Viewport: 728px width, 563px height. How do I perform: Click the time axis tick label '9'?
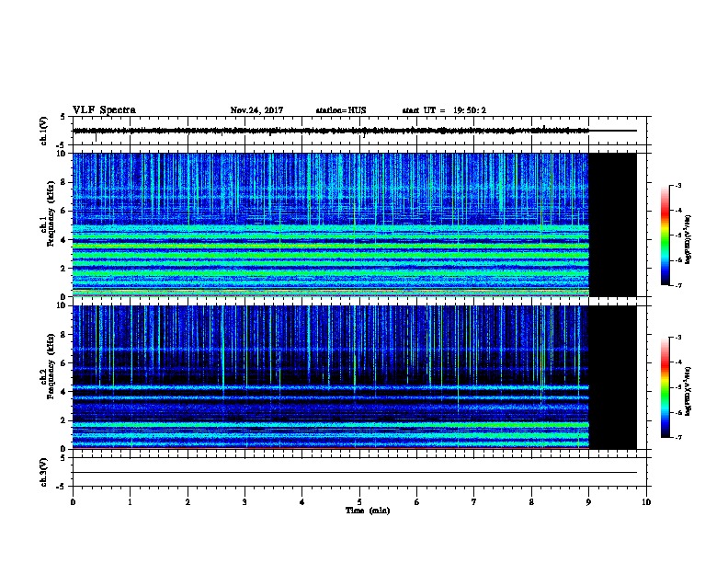click(x=588, y=502)
